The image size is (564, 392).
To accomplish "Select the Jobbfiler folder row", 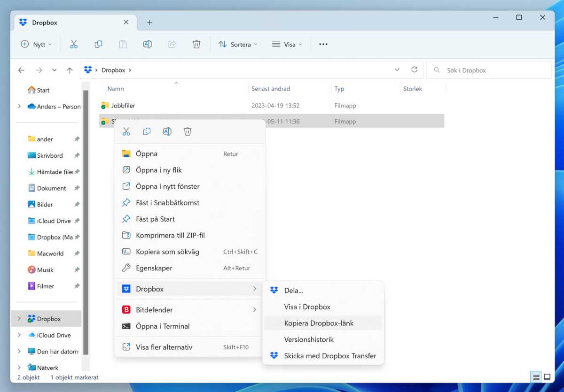I will [272, 106].
